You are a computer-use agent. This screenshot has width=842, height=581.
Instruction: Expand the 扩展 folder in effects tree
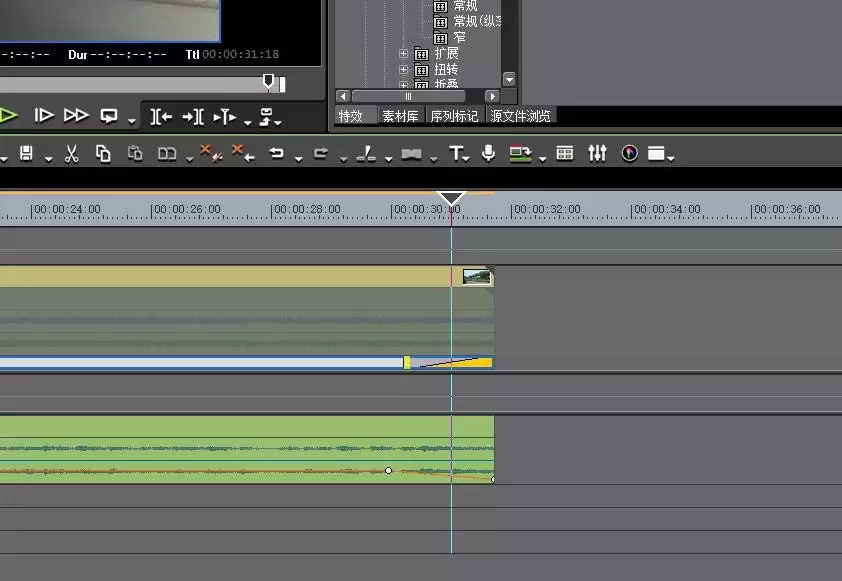click(x=403, y=54)
